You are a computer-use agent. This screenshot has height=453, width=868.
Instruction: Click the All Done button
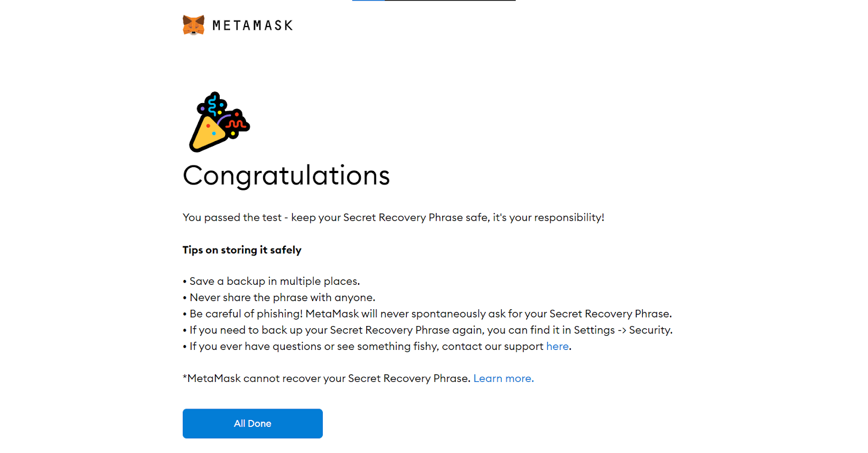coord(253,424)
